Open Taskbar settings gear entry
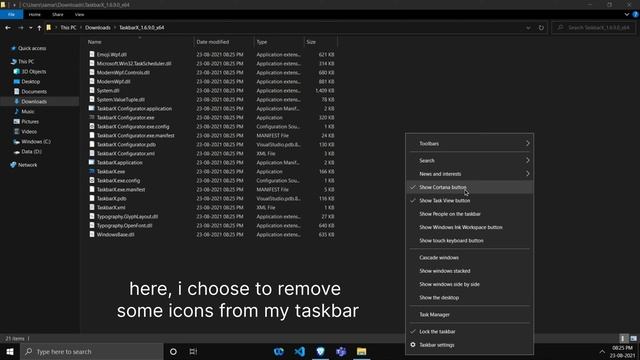The image size is (640, 360). pos(470,345)
